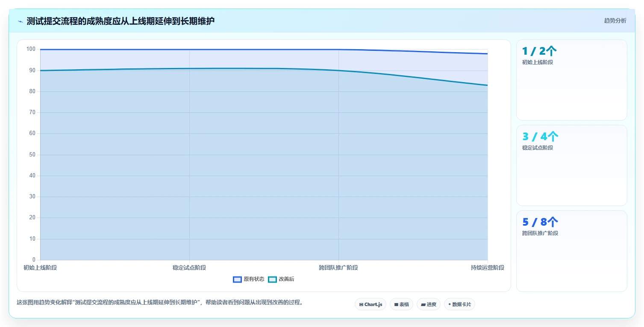Click the 5 / 8个 value text
The image size is (644, 327).
click(x=540, y=222)
